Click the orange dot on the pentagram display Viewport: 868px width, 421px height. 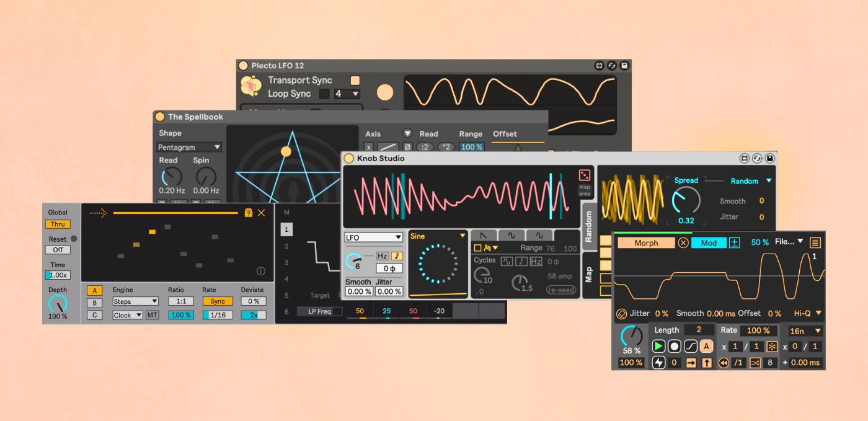pyautogui.click(x=286, y=151)
